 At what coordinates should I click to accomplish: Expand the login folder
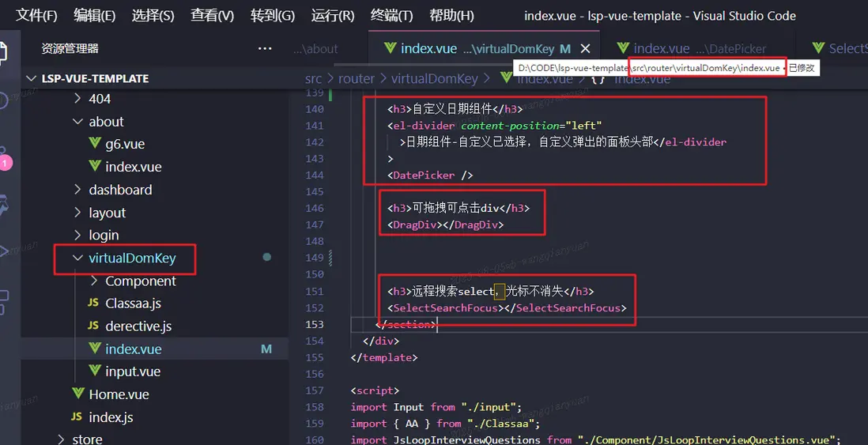pyautogui.click(x=77, y=236)
